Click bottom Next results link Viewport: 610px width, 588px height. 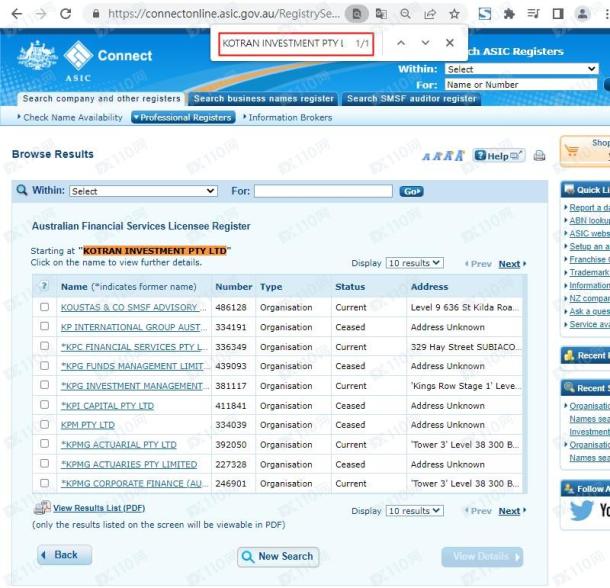[x=509, y=511]
